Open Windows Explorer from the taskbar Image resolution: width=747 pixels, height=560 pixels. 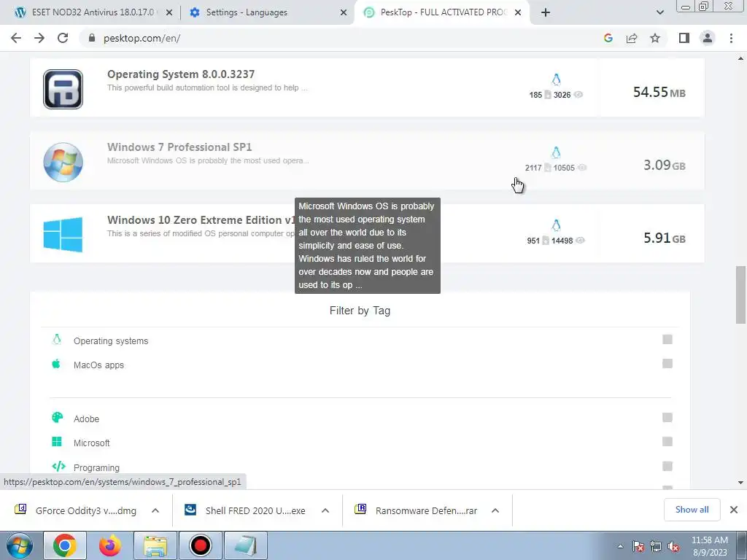click(x=155, y=545)
